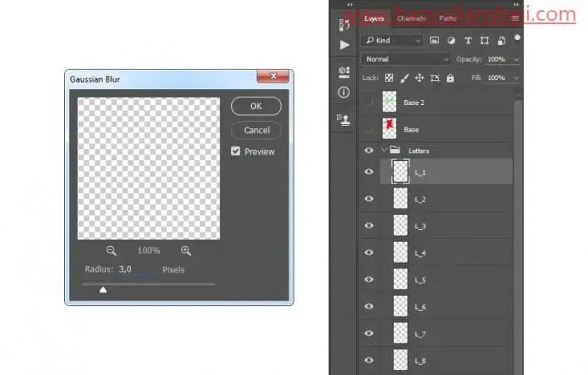Image resolution: width=588 pixels, height=375 pixels.
Task: Select the L_5 layer name
Action: (x=420, y=280)
